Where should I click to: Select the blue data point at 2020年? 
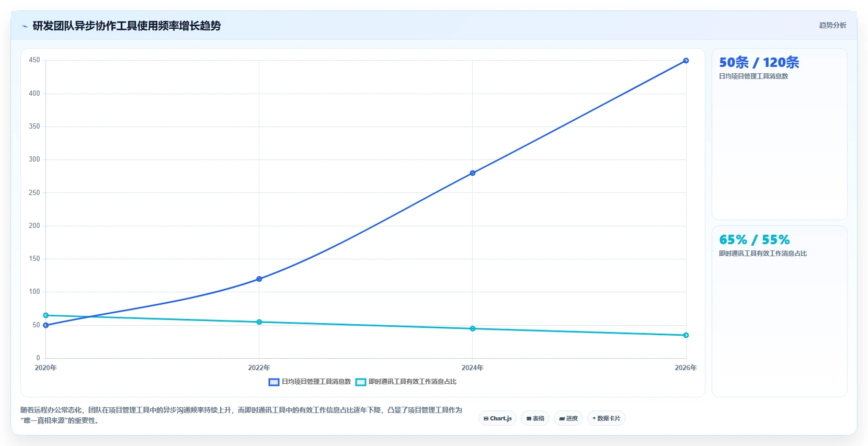tap(46, 325)
